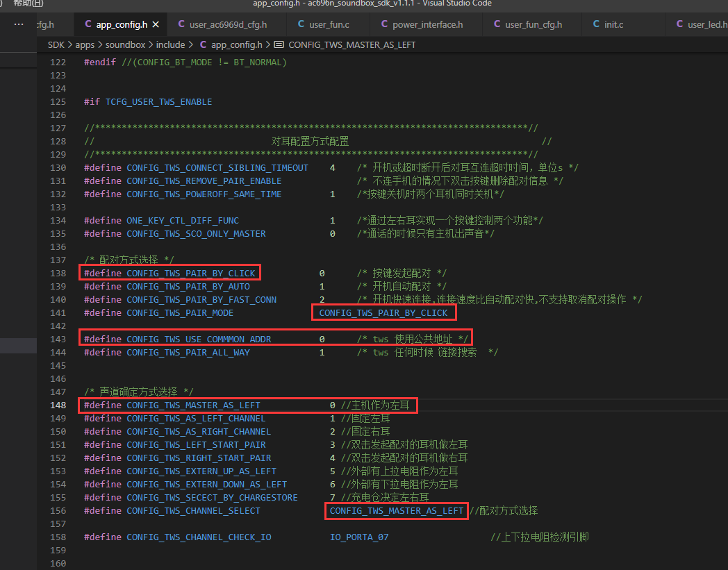Open the editor's three-dot more actions menu

(19, 24)
